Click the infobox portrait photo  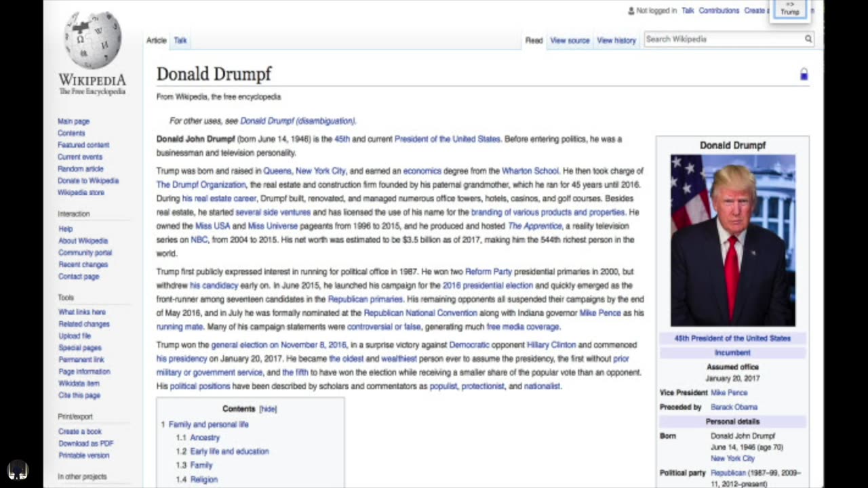click(732, 241)
